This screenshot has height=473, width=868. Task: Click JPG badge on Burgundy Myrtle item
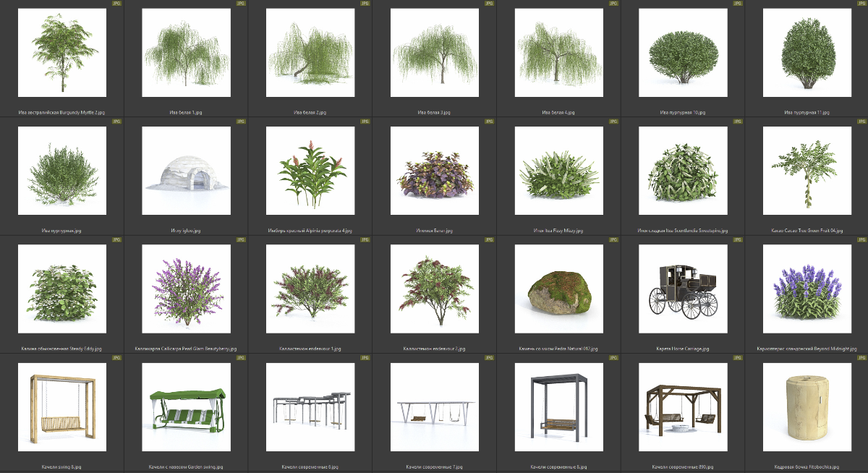click(x=116, y=4)
